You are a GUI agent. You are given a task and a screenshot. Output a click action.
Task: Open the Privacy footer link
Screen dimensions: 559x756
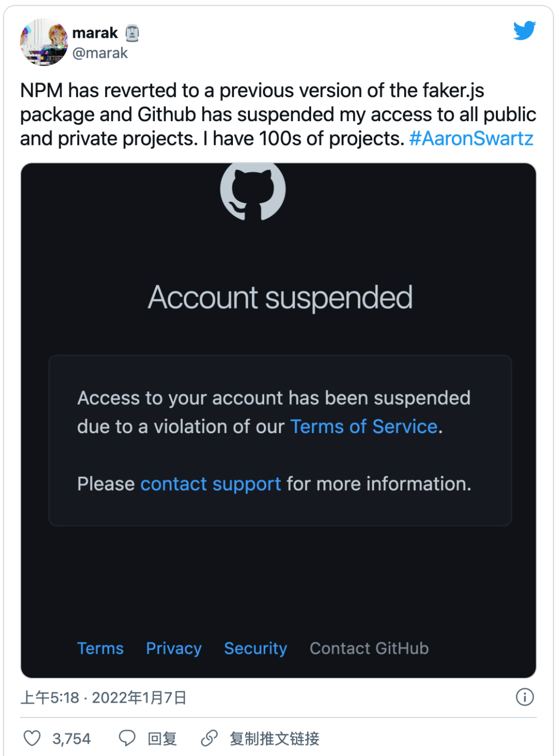point(174,648)
